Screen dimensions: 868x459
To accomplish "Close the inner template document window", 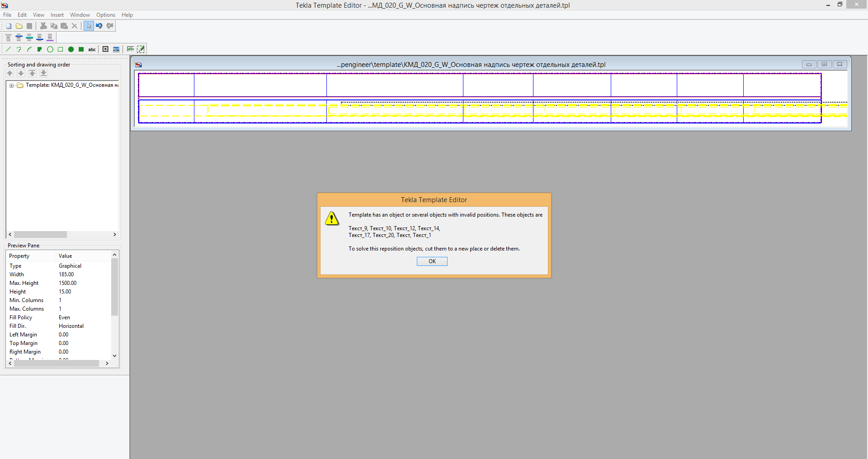I will 840,64.
